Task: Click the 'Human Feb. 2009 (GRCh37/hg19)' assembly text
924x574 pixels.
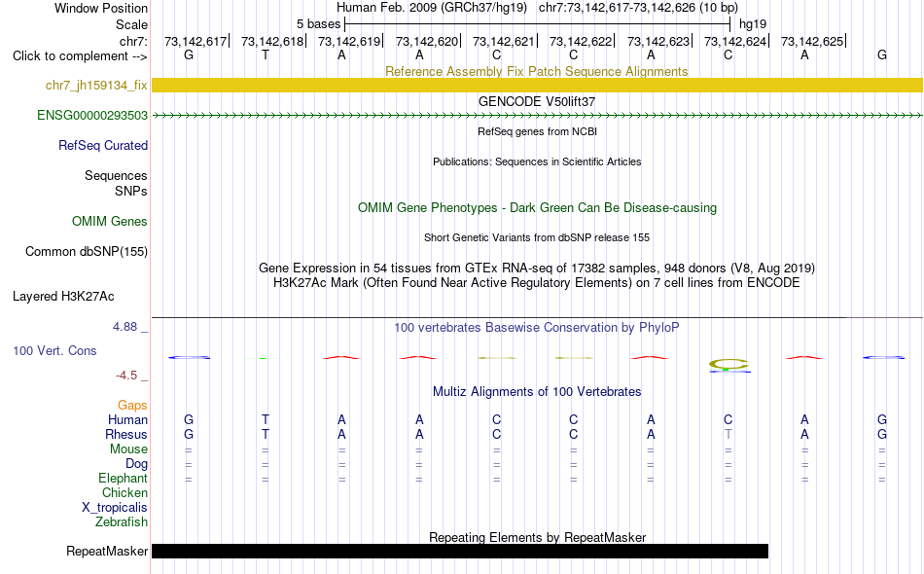Action: click(x=431, y=8)
